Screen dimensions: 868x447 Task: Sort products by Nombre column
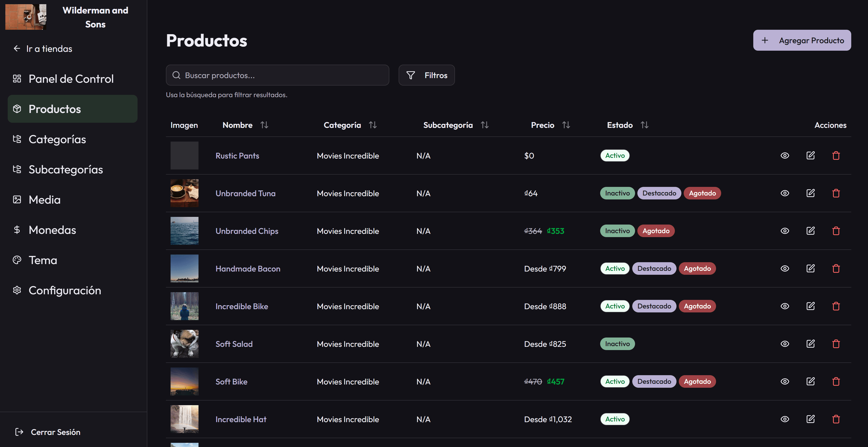click(x=264, y=125)
